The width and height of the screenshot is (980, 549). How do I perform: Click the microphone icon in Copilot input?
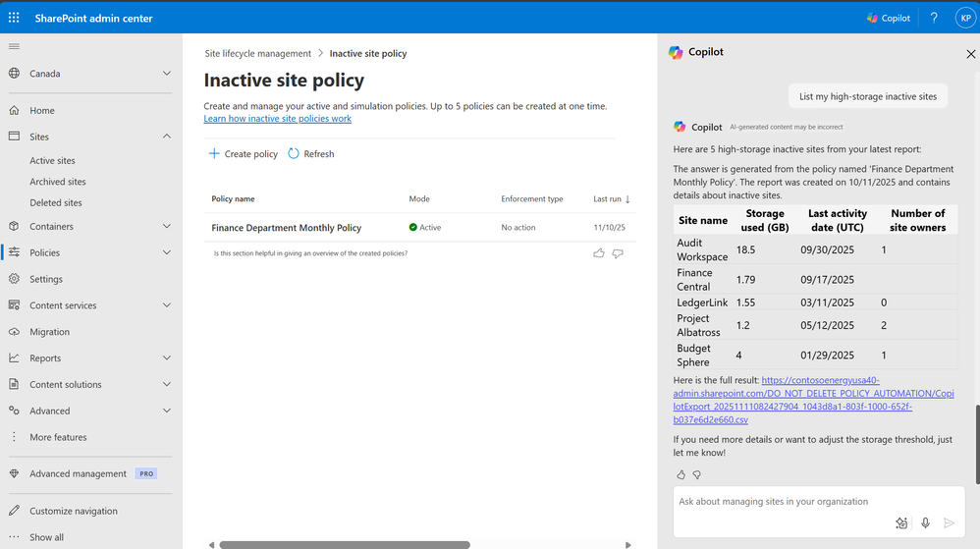click(x=926, y=522)
